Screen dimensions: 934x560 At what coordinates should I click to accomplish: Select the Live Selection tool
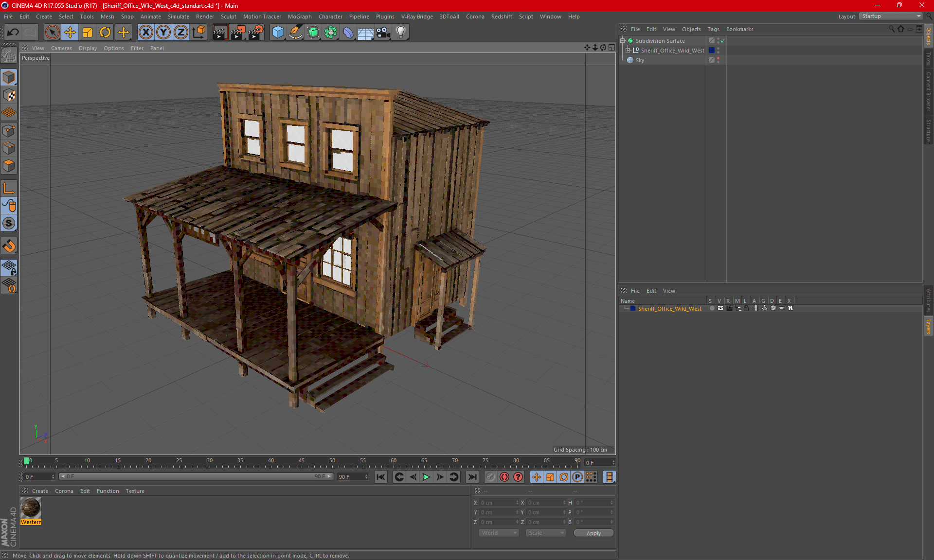pos(52,32)
